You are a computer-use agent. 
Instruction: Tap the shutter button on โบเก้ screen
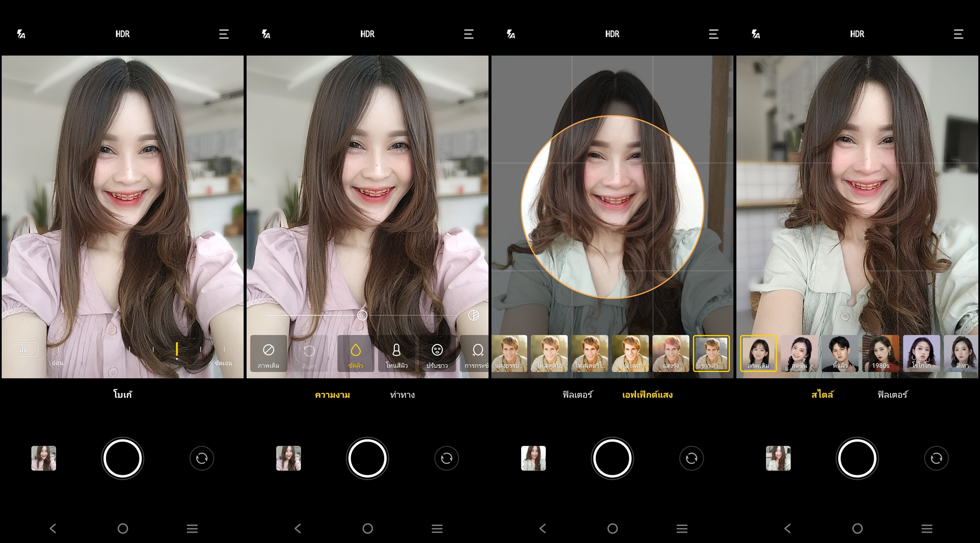pyautogui.click(x=123, y=458)
